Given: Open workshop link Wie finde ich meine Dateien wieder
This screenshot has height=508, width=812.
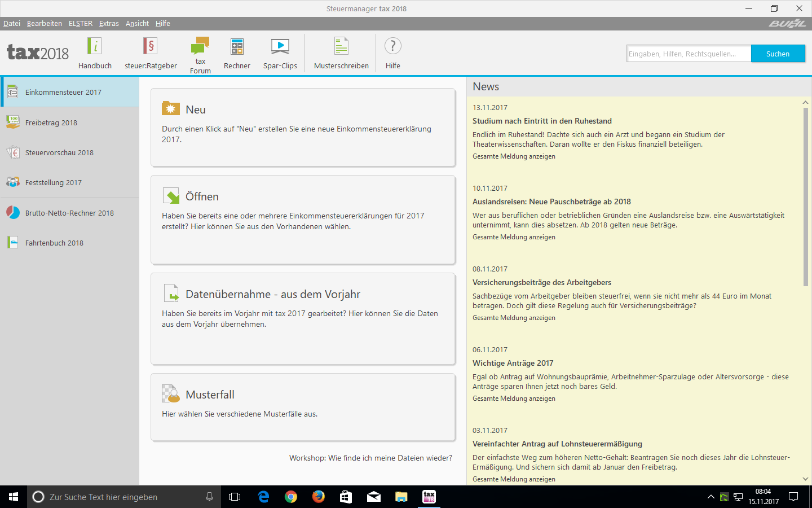Looking at the screenshot, I should click(370, 458).
